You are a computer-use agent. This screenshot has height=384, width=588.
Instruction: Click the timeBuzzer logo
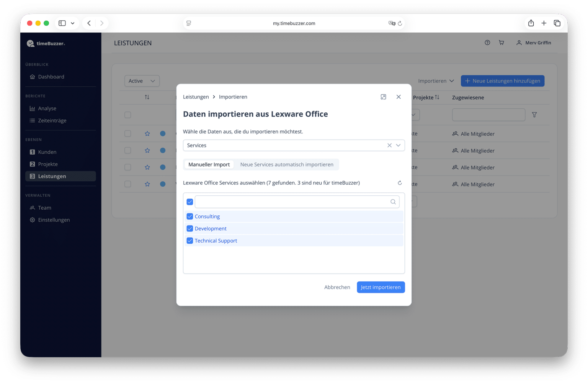pyautogui.click(x=46, y=44)
